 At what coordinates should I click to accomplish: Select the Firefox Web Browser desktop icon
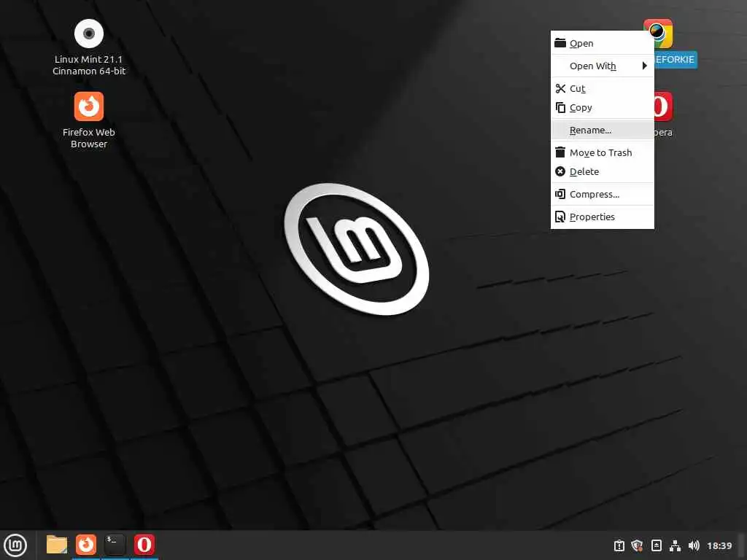point(89,106)
